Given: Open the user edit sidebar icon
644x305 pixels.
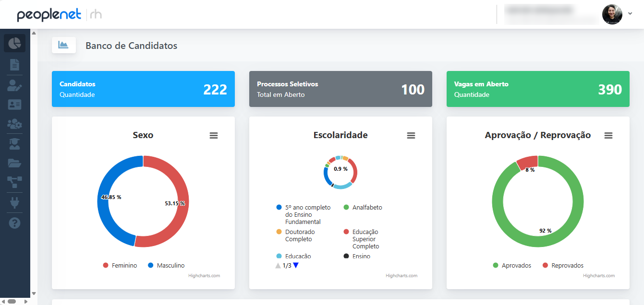Looking at the screenshot, I should [x=14, y=86].
